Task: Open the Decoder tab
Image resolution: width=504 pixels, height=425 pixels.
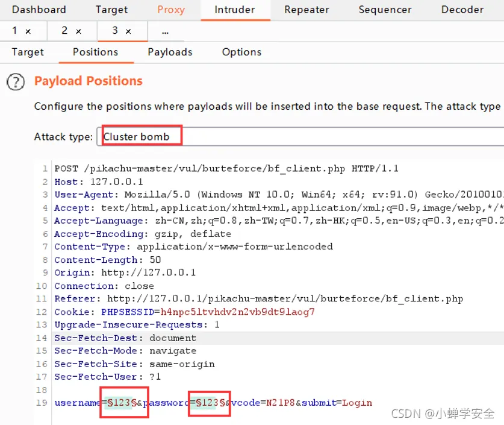Action: click(462, 10)
